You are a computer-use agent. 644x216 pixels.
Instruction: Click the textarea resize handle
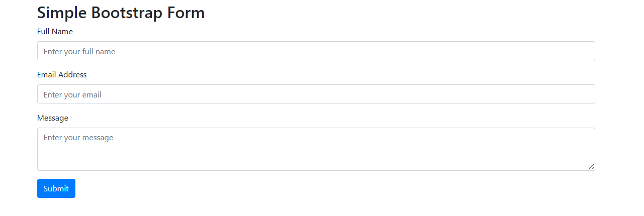coord(591,167)
